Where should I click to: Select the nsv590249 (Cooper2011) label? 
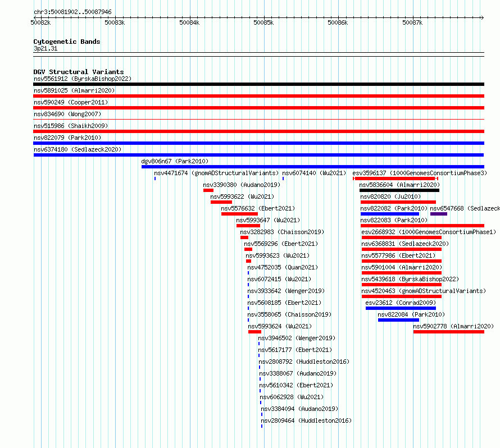click(71, 102)
